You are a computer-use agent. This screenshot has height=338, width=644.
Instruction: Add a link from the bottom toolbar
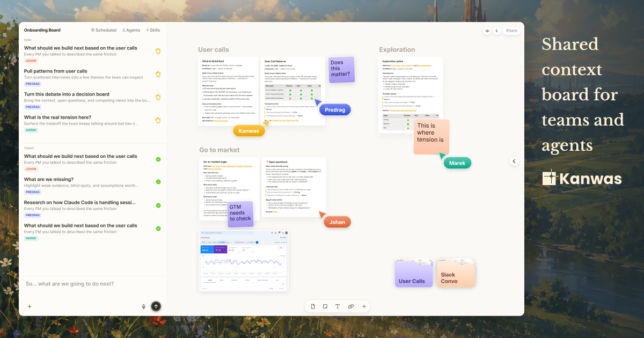point(350,306)
